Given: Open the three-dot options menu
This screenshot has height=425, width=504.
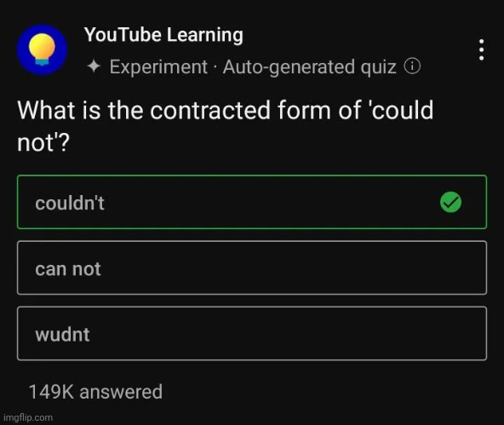Looking at the screenshot, I should 481,50.
